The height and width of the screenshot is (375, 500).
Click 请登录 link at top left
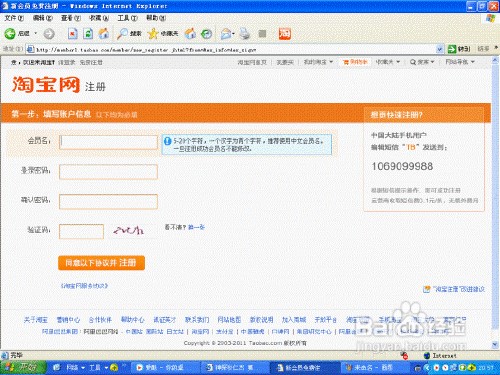tap(67, 62)
